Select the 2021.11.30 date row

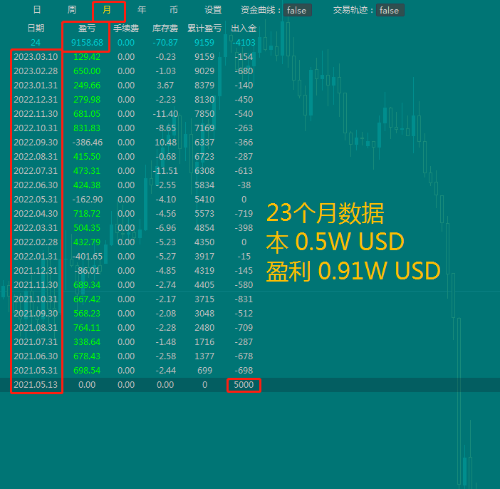tap(36, 285)
